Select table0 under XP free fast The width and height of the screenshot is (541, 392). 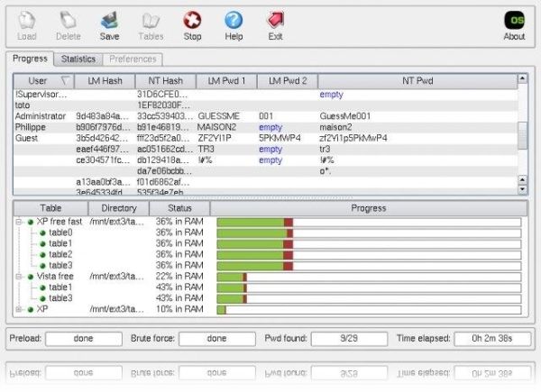point(60,232)
